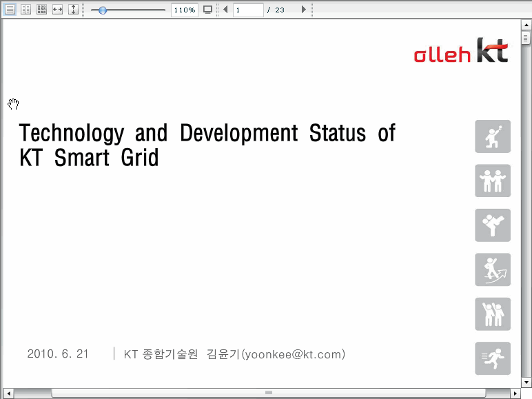Fit page to height
The image size is (532, 399).
click(x=73, y=10)
